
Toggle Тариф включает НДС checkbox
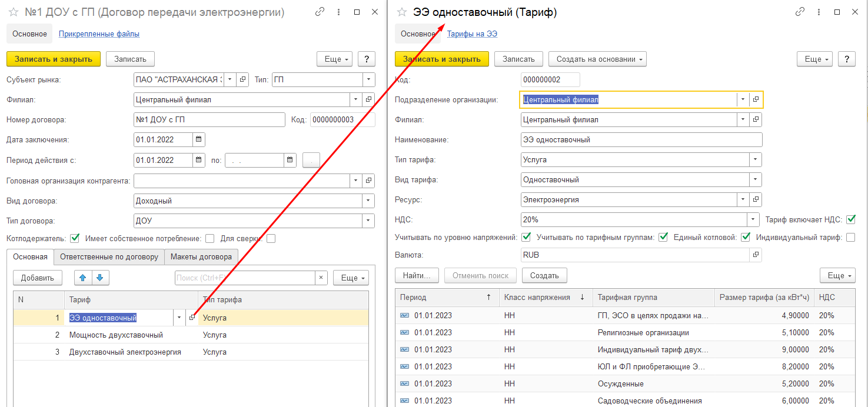click(x=850, y=220)
